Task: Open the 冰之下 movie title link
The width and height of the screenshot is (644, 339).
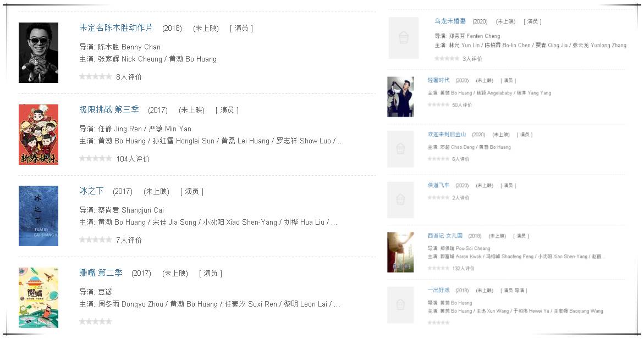Action: [91, 191]
